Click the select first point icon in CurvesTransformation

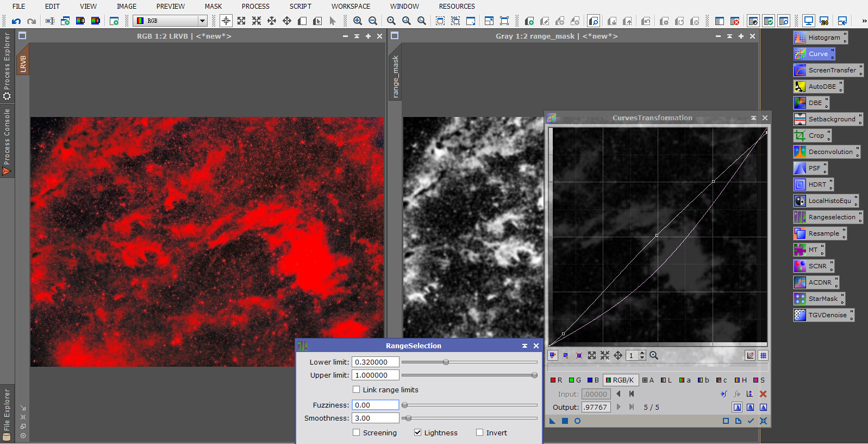[x=632, y=394]
